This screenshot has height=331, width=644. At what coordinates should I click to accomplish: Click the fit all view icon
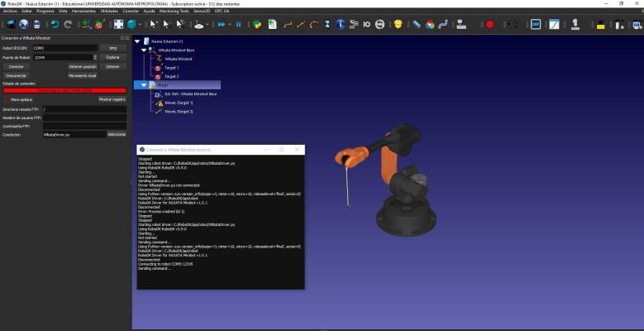(x=119, y=24)
